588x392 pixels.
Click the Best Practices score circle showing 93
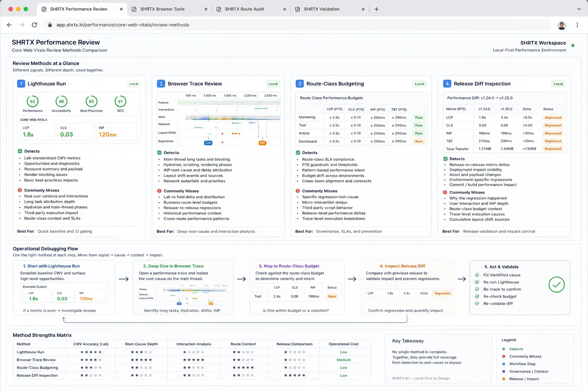91,101
